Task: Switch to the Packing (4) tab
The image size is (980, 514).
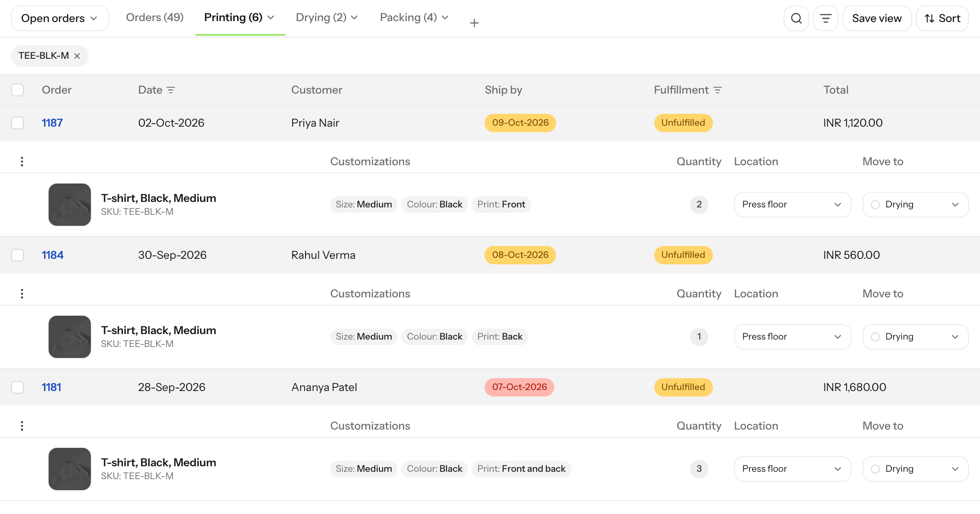Action: click(x=414, y=17)
